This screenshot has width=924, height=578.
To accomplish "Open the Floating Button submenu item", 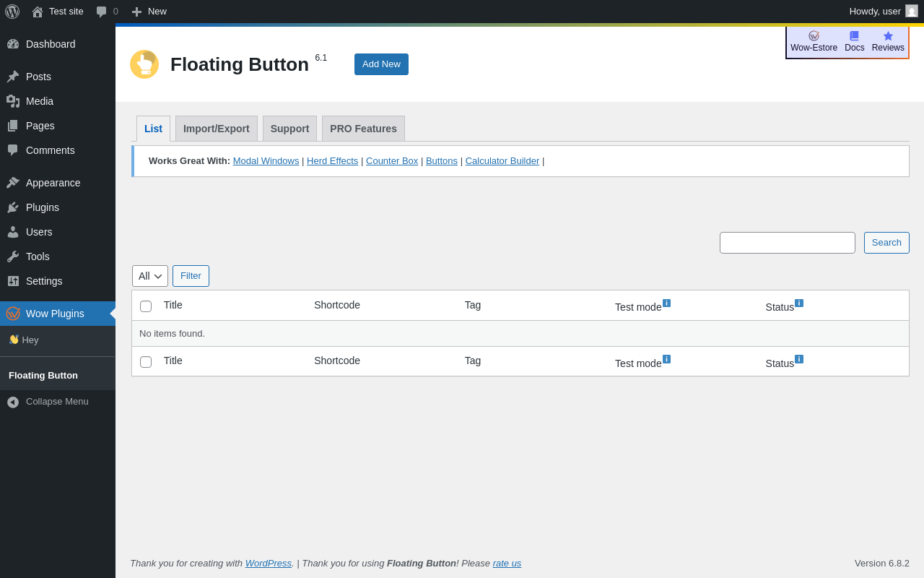I will tap(43, 376).
